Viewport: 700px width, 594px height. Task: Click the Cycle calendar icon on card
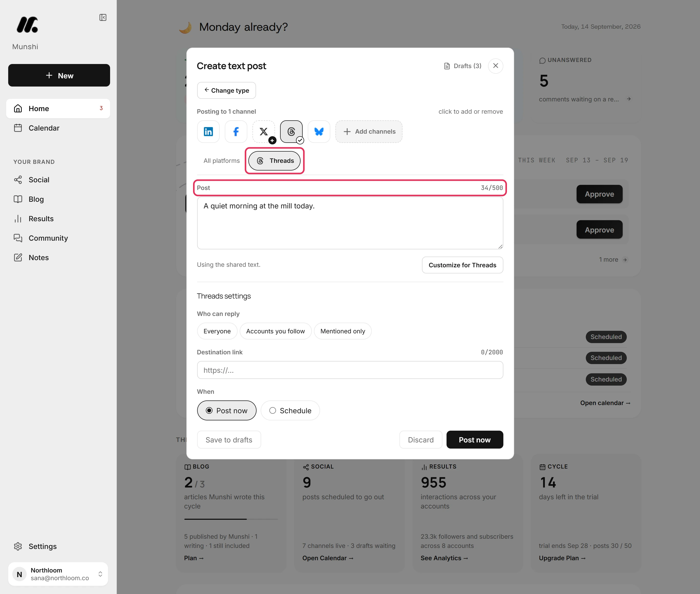point(542,467)
